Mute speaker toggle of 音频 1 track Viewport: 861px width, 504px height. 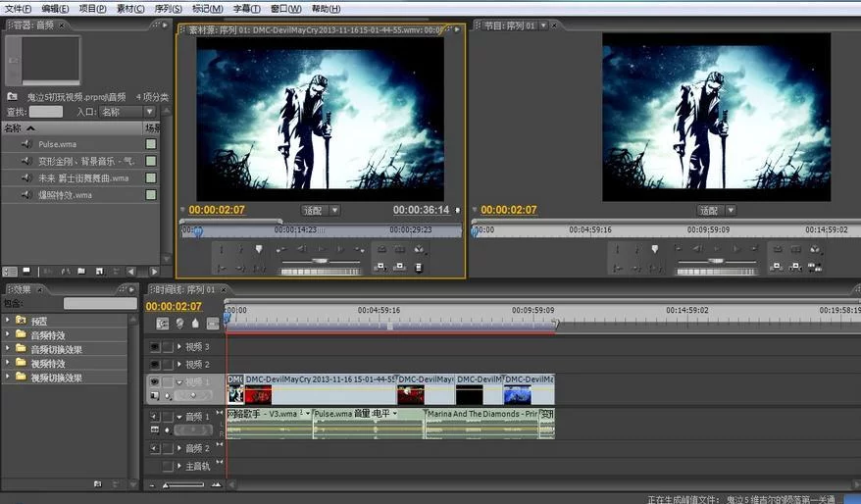(x=155, y=417)
